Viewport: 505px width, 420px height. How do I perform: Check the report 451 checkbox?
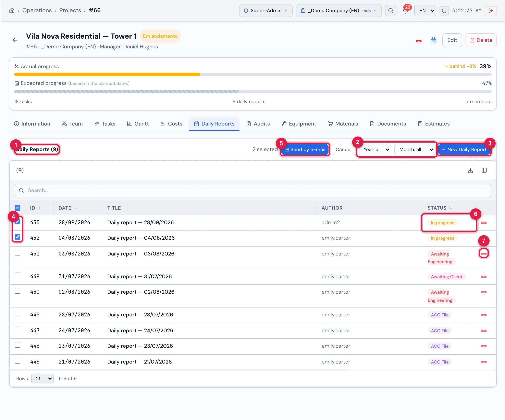click(17, 253)
